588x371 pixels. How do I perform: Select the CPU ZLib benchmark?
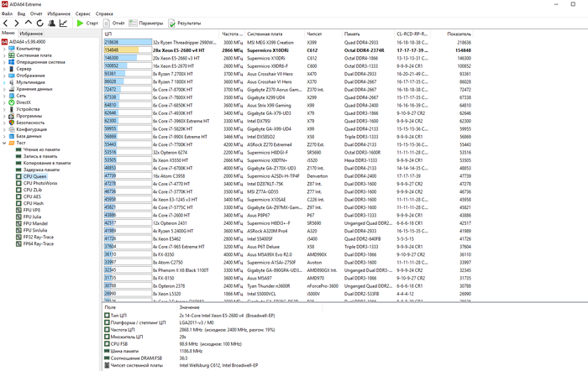[33, 190]
